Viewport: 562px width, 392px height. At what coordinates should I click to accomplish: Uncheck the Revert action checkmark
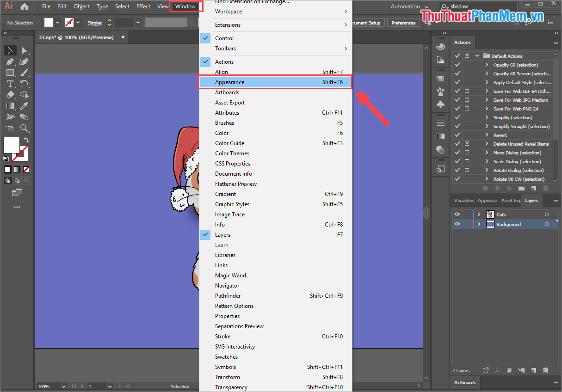(x=457, y=135)
